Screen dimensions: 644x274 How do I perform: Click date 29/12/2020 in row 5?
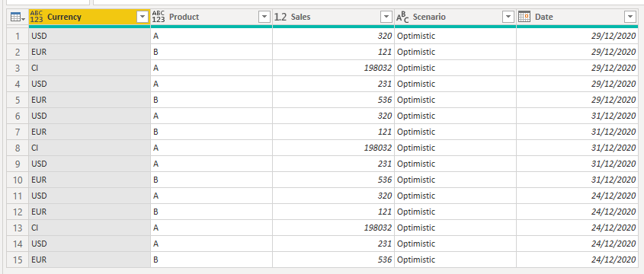[577, 100]
